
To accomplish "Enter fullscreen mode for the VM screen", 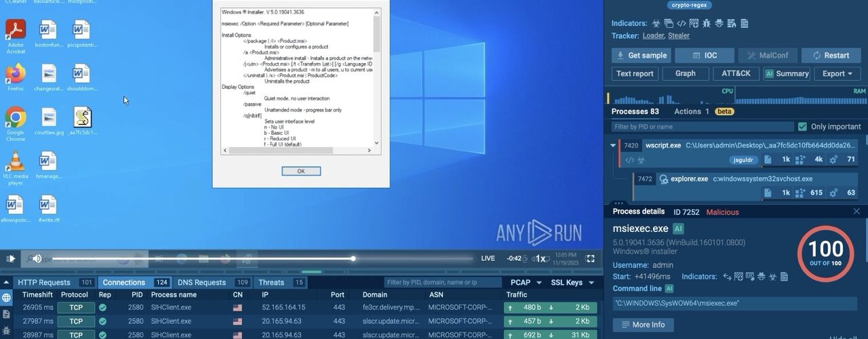I will click(590, 258).
